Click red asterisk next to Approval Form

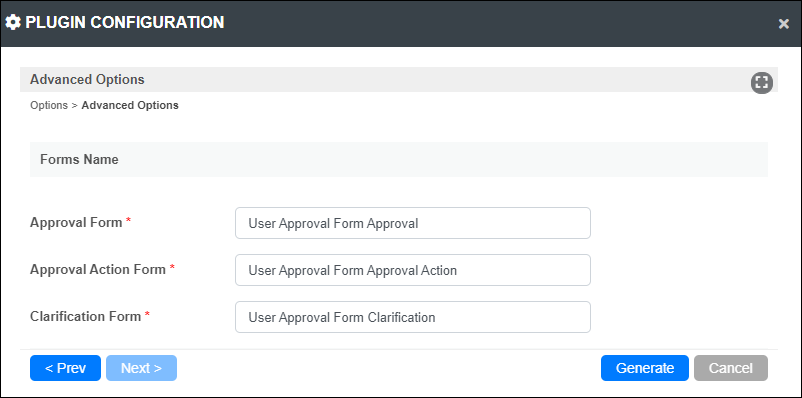pyautogui.click(x=128, y=221)
